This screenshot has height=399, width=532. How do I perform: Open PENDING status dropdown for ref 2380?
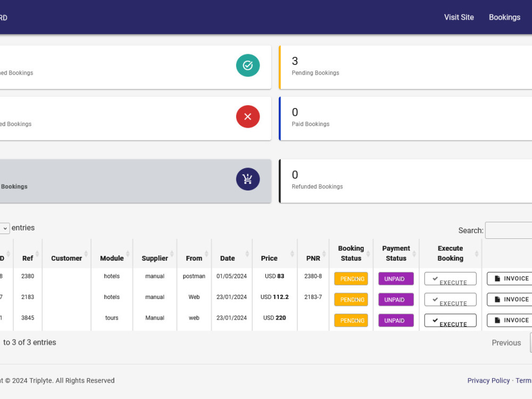pos(351,279)
